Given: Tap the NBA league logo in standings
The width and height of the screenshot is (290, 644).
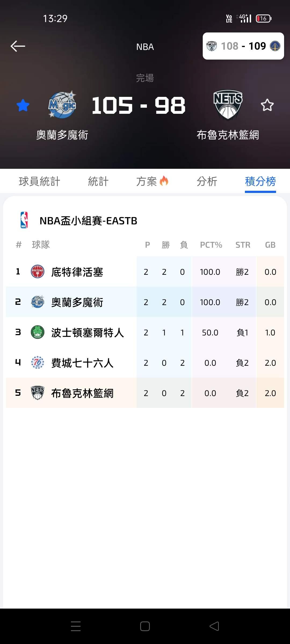Looking at the screenshot, I should [24, 220].
